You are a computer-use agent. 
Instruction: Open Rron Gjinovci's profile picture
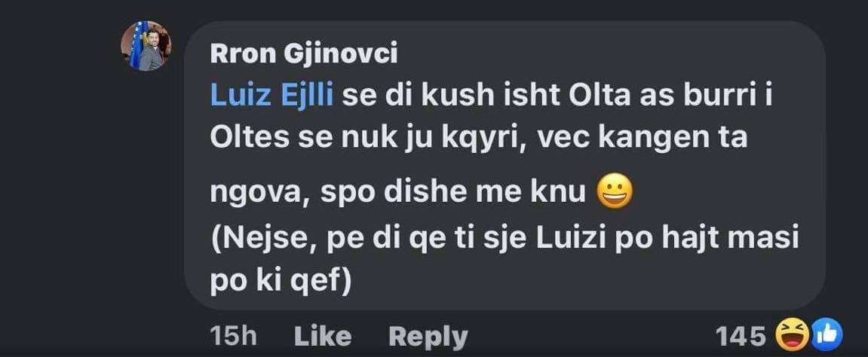[x=146, y=46]
